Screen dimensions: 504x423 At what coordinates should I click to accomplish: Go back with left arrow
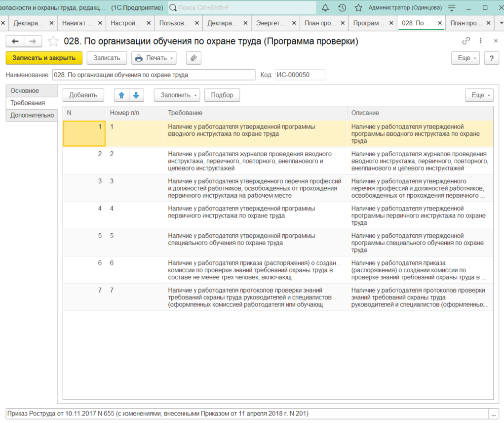(x=15, y=41)
